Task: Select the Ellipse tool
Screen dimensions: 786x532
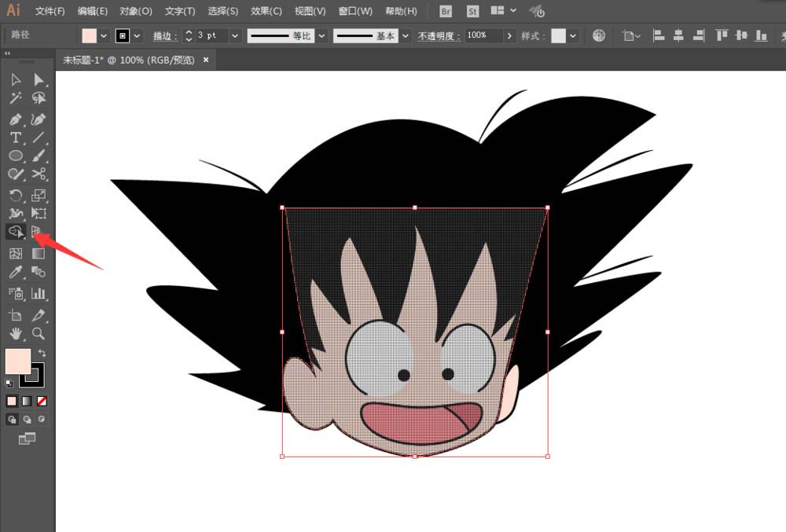Action: pyautogui.click(x=16, y=156)
